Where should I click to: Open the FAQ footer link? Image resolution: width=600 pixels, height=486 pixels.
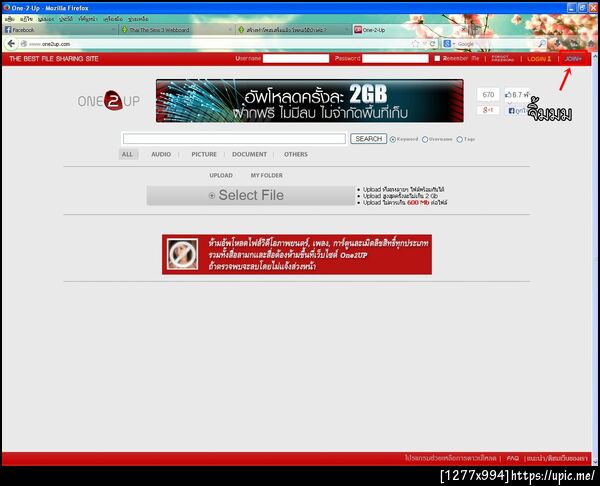[x=512, y=458]
